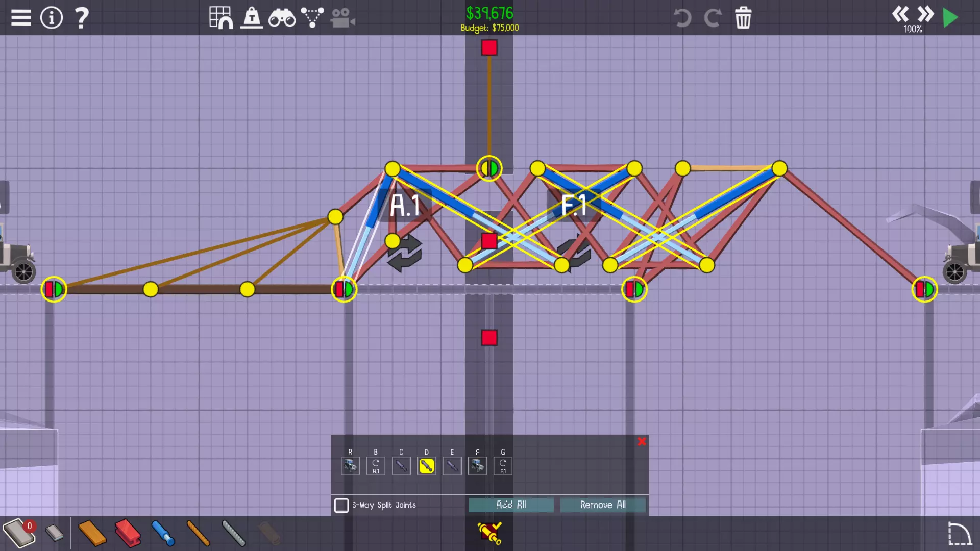Select the steel beam material
The height and width of the screenshot is (551, 980).
tap(128, 533)
